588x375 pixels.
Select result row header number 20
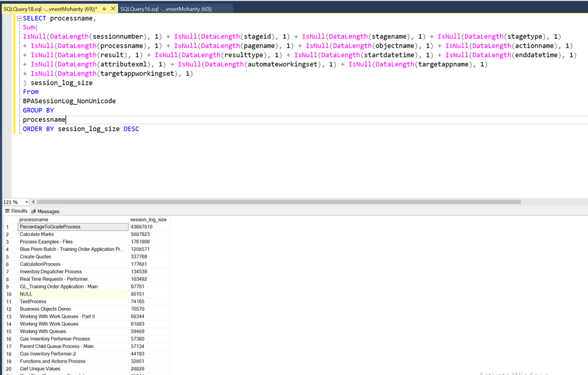(x=10, y=369)
